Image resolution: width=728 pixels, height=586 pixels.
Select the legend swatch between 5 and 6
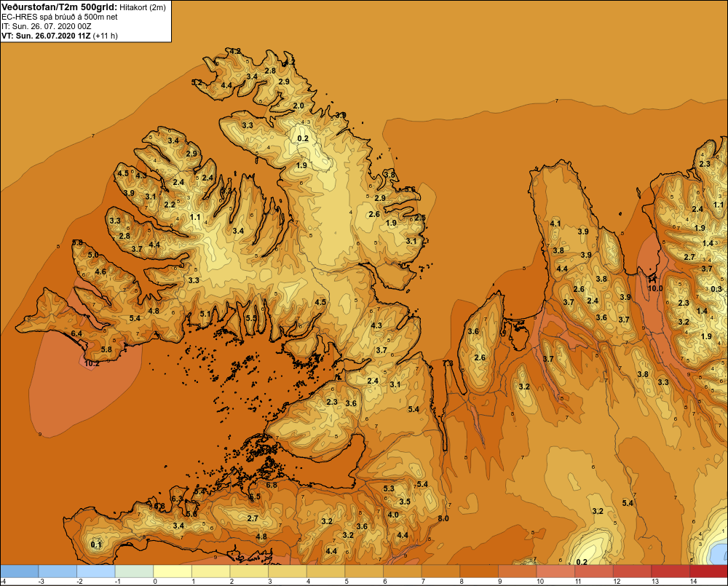pyautogui.click(x=364, y=571)
